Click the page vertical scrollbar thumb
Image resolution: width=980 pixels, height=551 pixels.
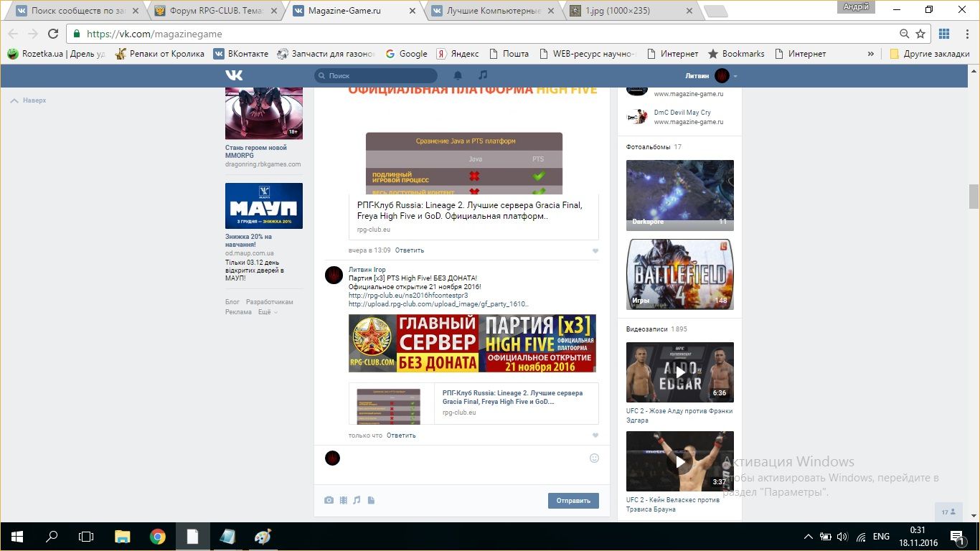pos(974,196)
